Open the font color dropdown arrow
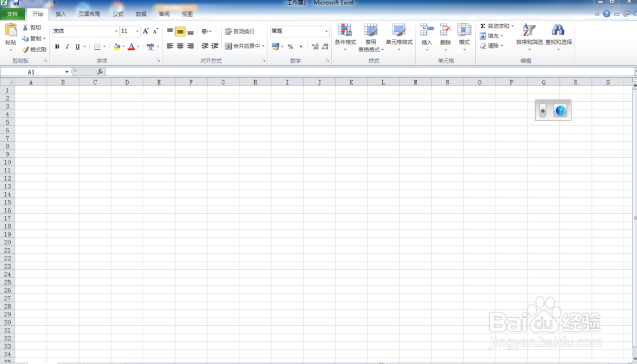Screen dimensions: 637x364 (138, 46)
